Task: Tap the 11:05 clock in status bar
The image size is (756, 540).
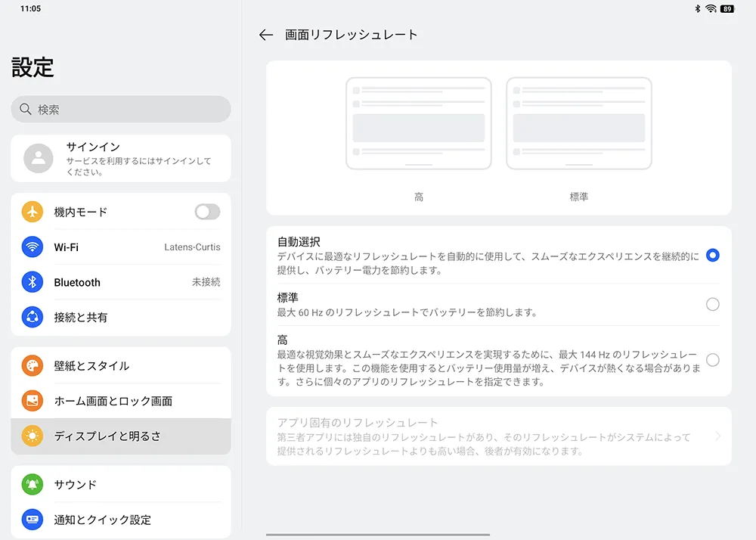Action: pyautogui.click(x=30, y=8)
